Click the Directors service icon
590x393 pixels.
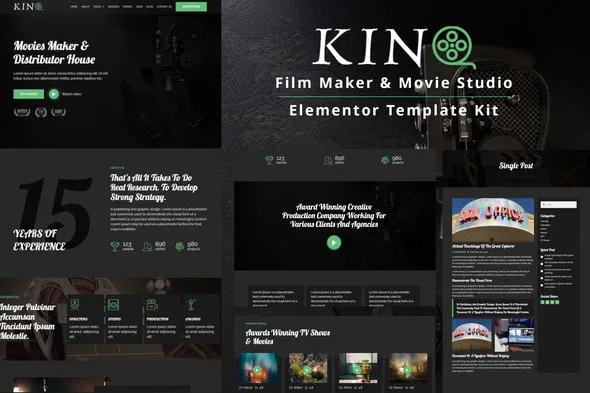click(x=75, y=304)
